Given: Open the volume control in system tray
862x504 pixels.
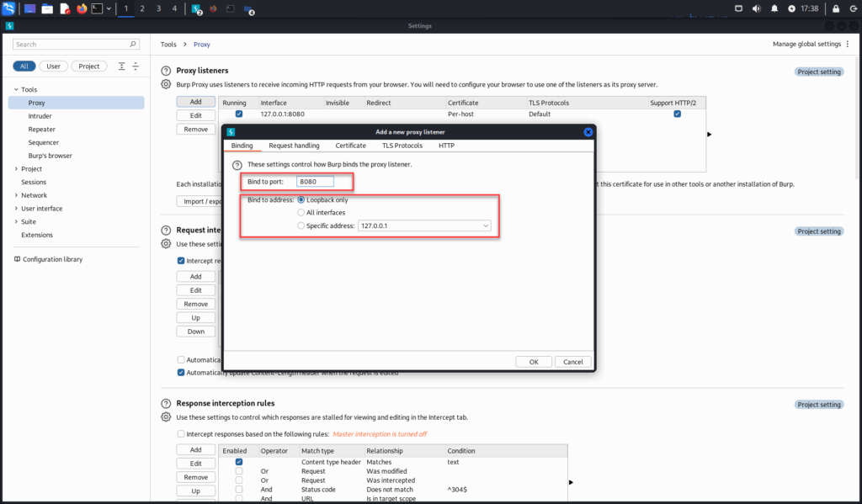Looking at the screenshot, I should [757, 8].
